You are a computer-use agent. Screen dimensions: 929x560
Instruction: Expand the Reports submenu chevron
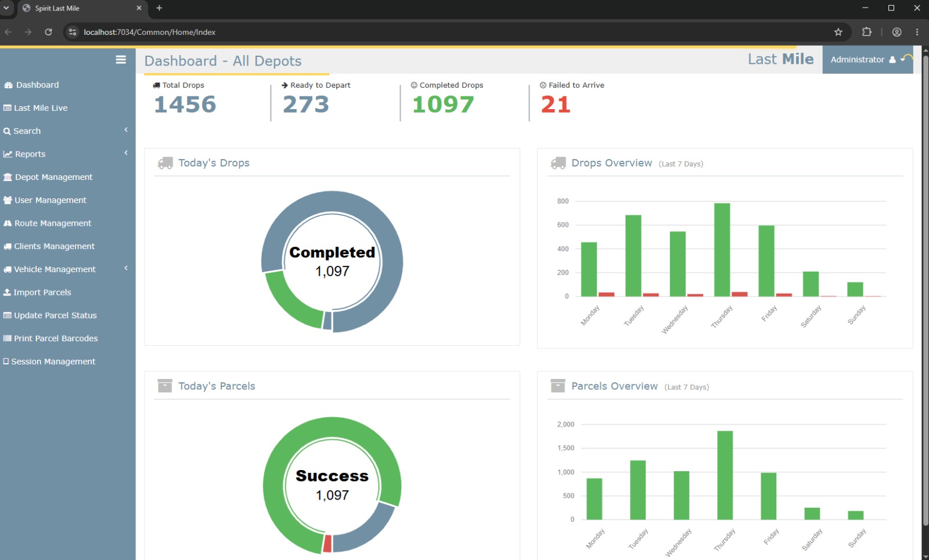point(126,153)
